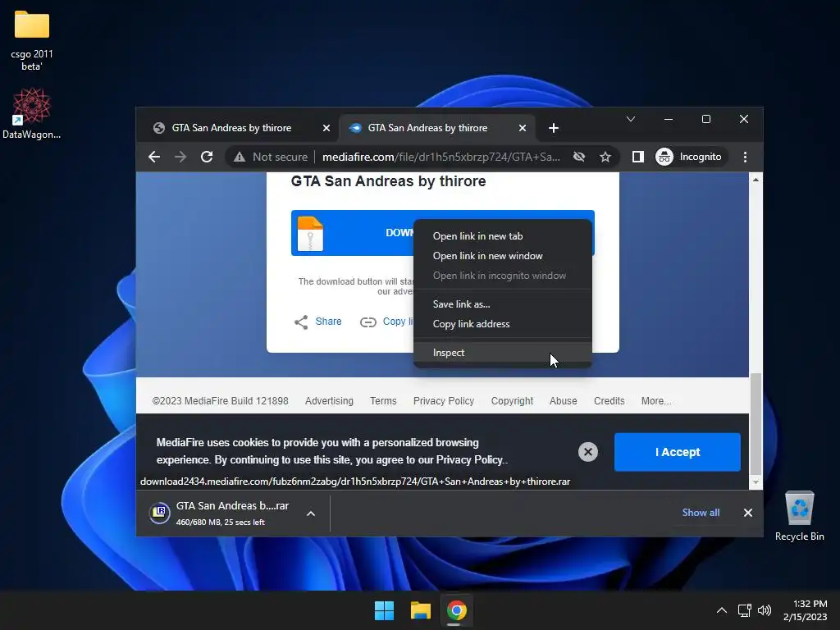The image size is (840, 630).
Task: Click the I Accept cookies button
Action: (x=677, y=452)
